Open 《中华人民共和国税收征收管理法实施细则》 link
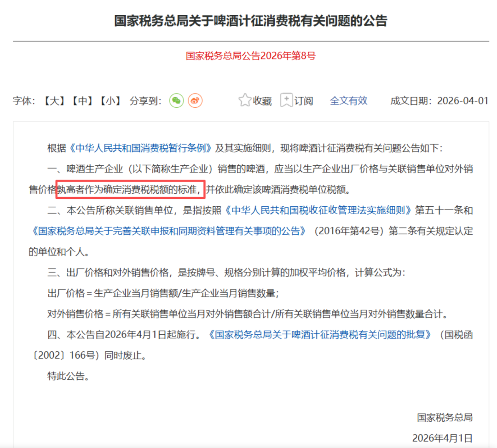 (318, 210)
